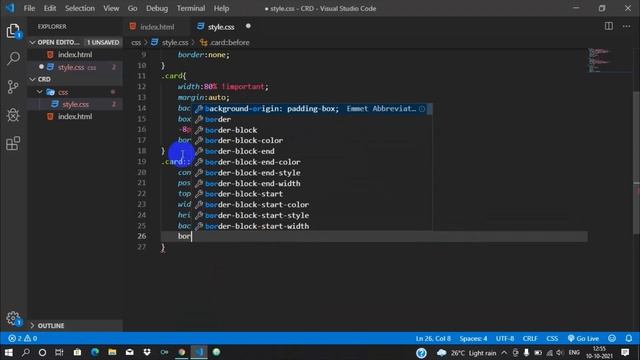Open the Get Help question mark icon
The image size is (640, 360).
click(421, 353)
